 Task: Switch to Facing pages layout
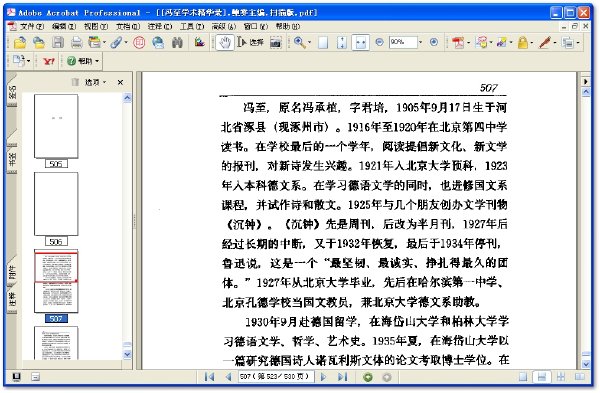pos(580,377)
